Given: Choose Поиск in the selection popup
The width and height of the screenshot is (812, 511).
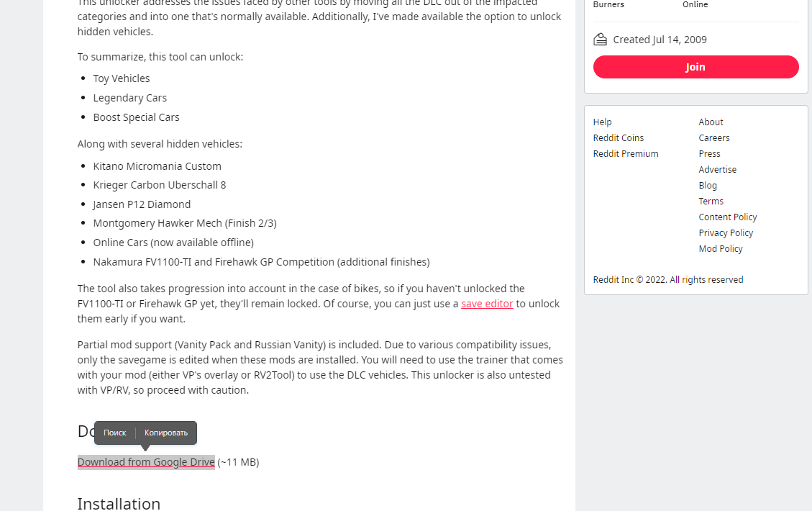Looking at the screenshot, I should coord(114,433).
